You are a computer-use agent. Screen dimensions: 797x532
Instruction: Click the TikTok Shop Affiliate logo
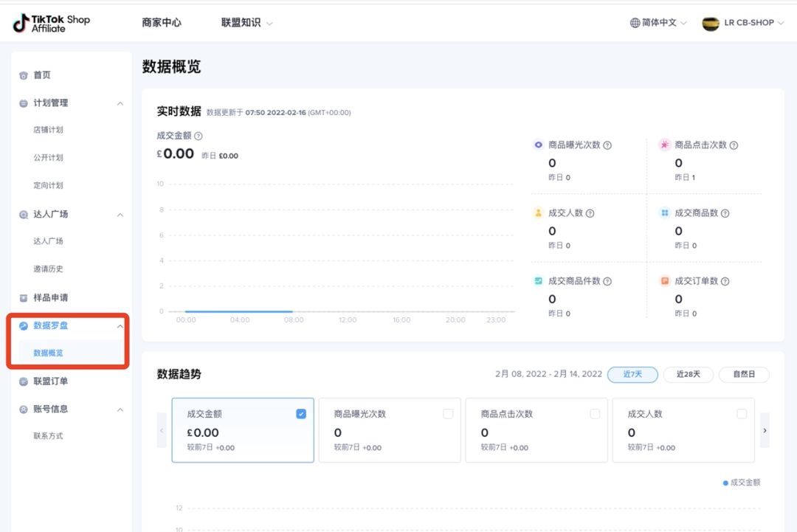tap(52, 23)
